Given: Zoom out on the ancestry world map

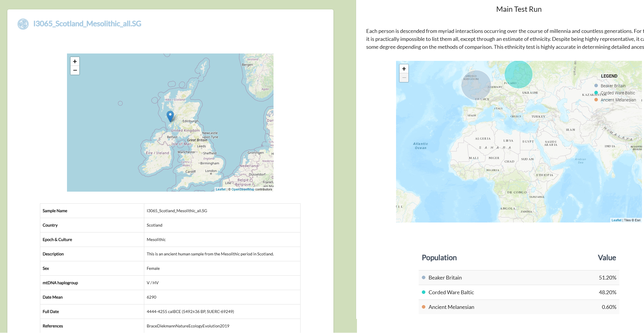Looking at the screenshot, I should tap(404, 78).
